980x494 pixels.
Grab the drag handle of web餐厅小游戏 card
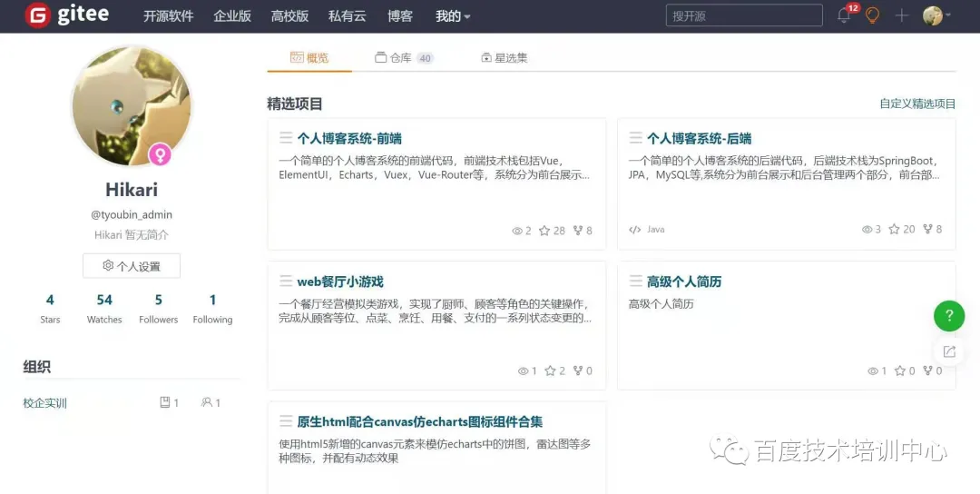tap(286, 282)
